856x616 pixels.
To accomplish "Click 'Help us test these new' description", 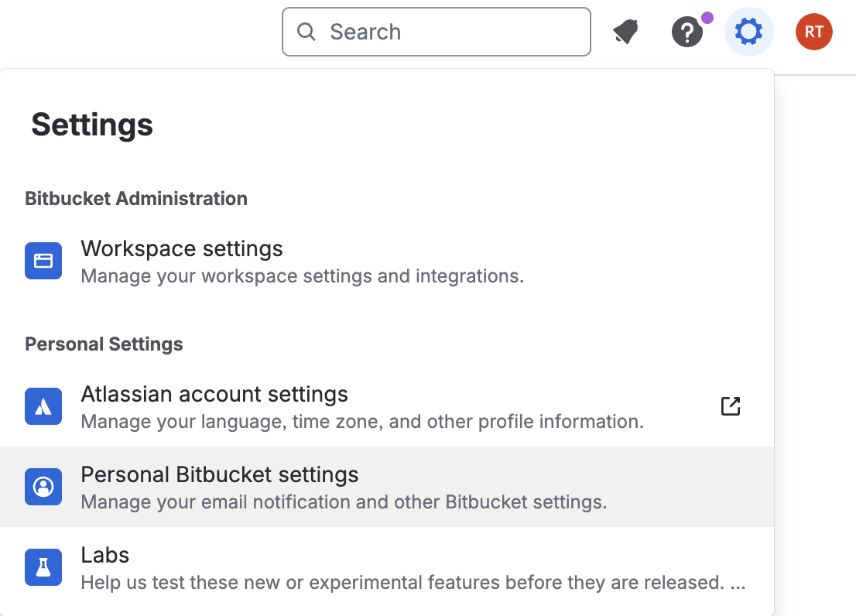I will point(402,583).
